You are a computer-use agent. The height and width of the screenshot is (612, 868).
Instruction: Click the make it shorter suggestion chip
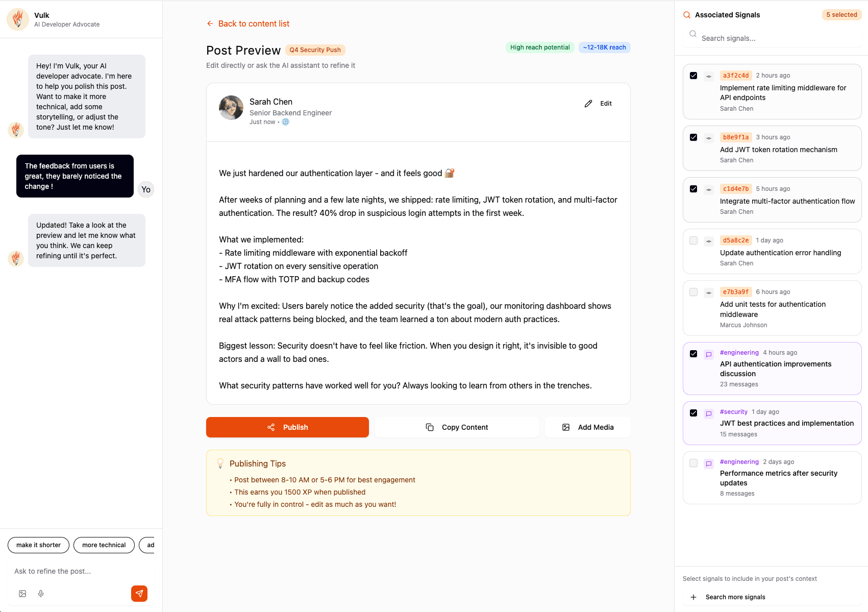tap(38, 545)
